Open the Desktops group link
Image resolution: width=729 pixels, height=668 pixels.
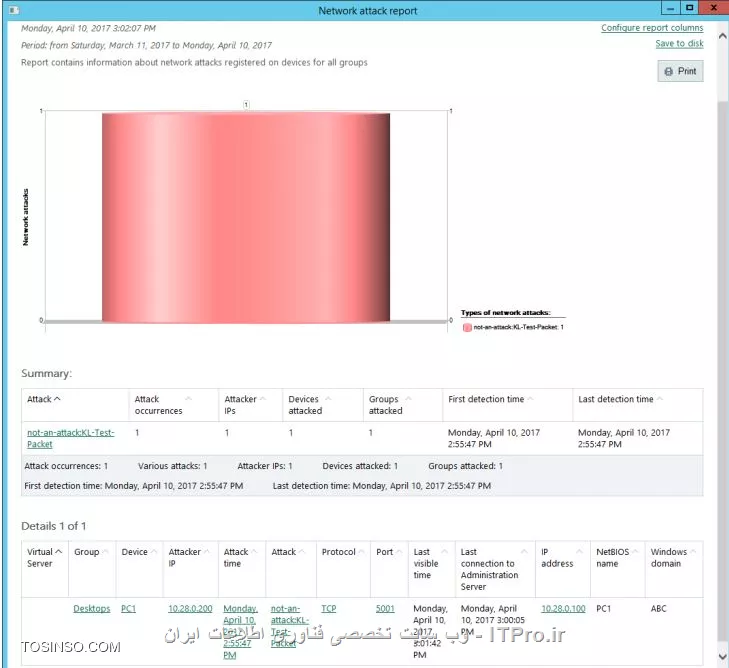[92, 608]
